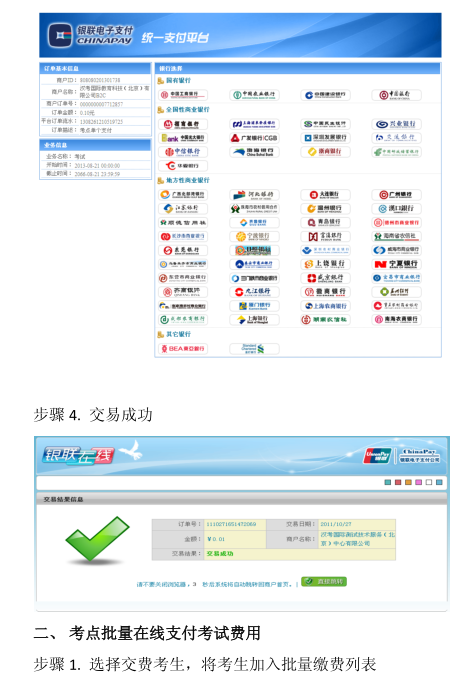Click the 交易成功 result text
467x687 pixels.
click(220, 554)
